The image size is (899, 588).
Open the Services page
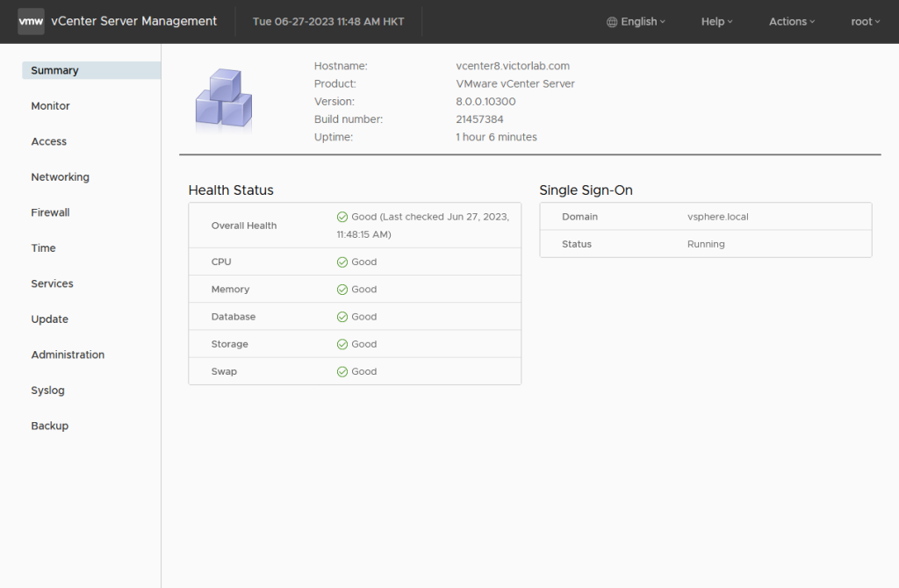pos(53,283)
